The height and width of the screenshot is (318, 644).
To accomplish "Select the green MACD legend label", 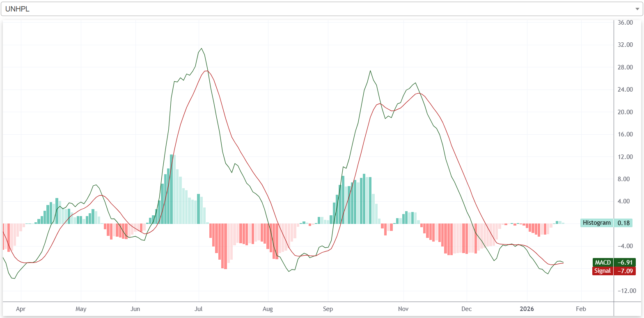I will [603, 262].
